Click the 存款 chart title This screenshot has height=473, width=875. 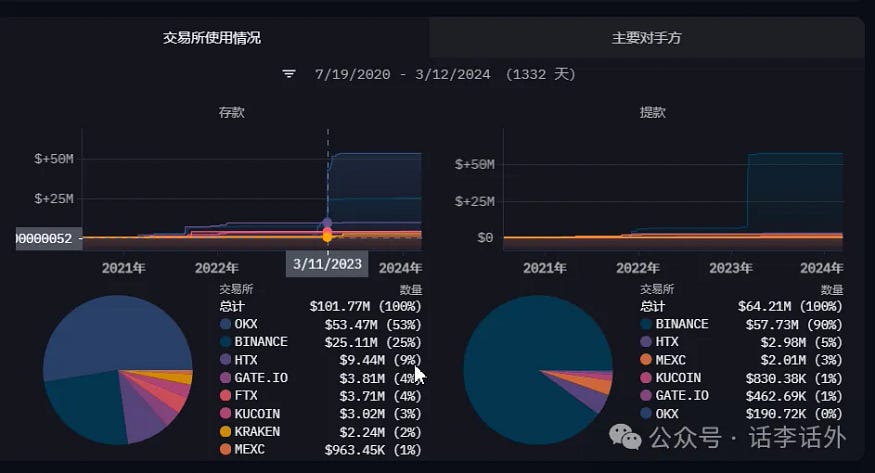[x=232, y=112]
